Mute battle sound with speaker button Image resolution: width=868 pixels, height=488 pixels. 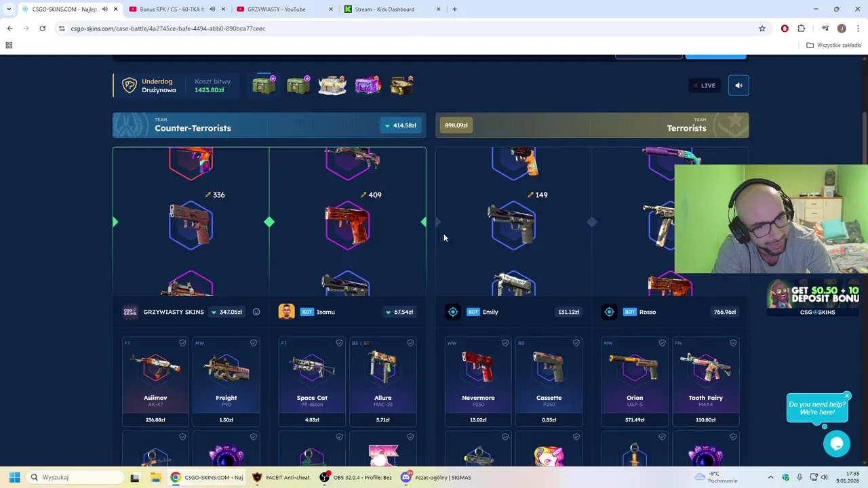pyautogui.click(x=738, y=85)
